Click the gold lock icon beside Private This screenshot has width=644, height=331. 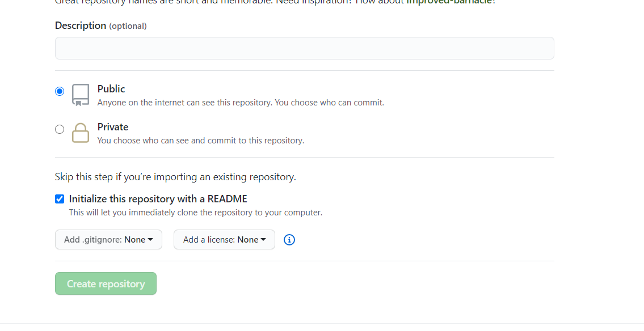(x=80, y=132)
